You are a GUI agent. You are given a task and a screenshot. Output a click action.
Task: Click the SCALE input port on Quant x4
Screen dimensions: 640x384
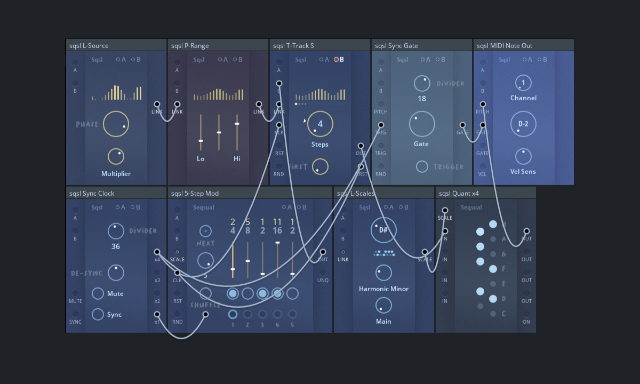(x=445, y=211)
